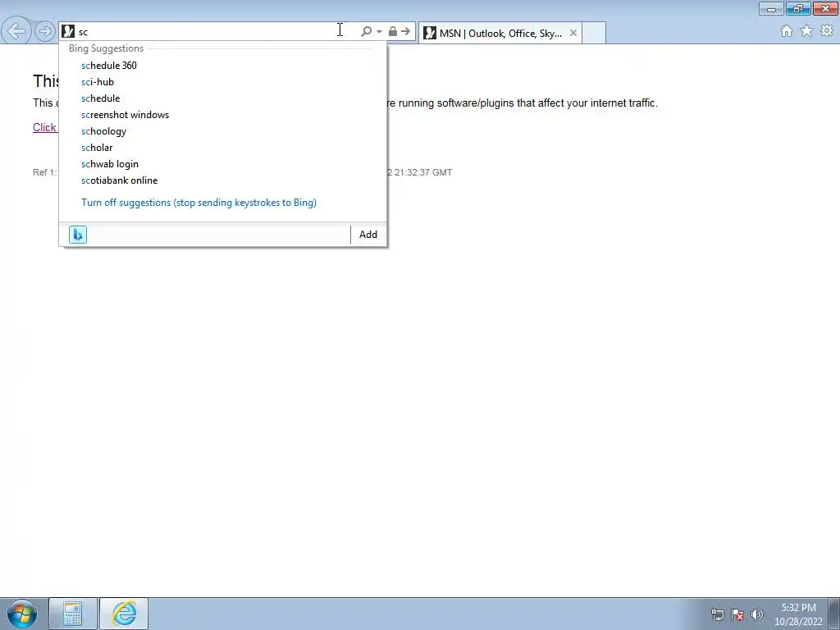Click the Internet Explorer taskbar icon
This screenshot has width=840, height=630.
[124, 614]
